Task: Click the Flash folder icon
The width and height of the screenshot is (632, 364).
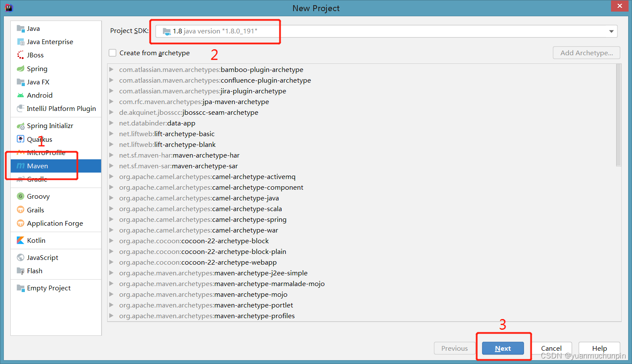Action: coord(21,271)
